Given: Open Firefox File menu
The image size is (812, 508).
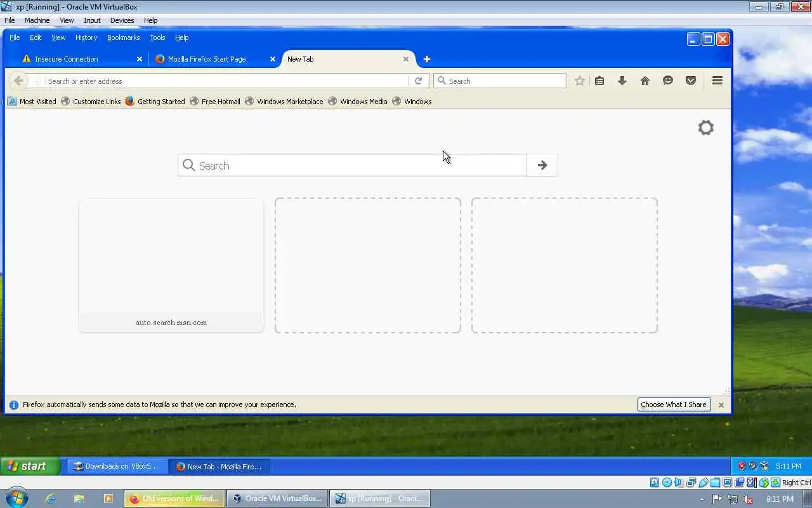Looking at the screenshot, I should [x=15, y=37].
